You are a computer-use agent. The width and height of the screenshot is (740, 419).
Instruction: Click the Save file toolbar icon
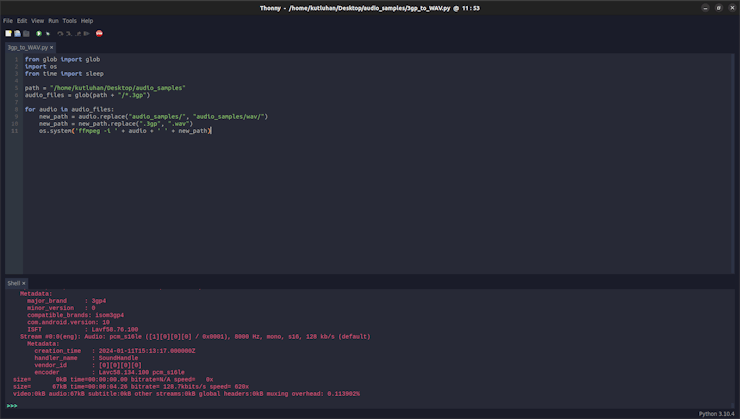(x=26, y=34)
